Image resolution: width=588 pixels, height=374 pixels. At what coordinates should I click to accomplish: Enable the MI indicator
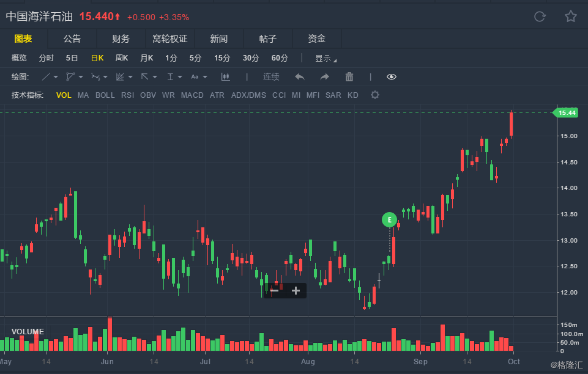pos(296,95)
